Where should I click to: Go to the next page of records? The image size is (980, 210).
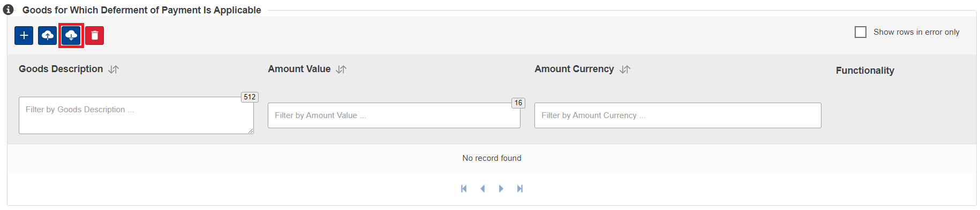tap(501, 189)
